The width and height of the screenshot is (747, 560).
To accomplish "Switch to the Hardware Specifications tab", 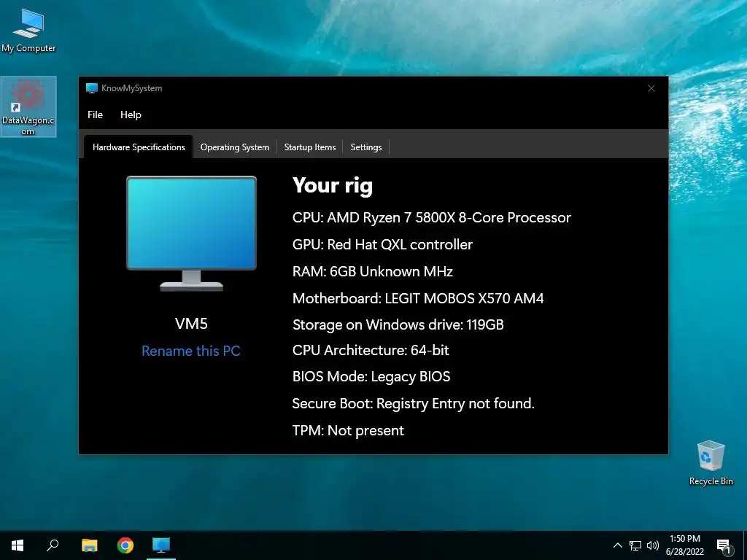I will coord(139,147).
